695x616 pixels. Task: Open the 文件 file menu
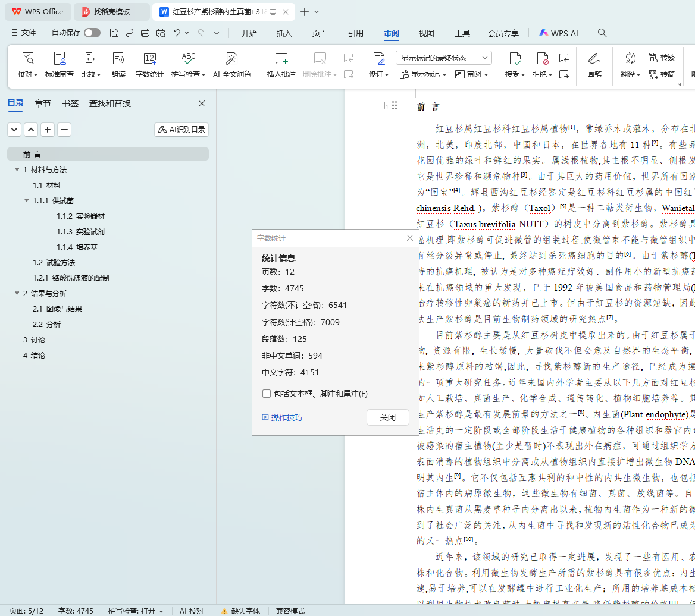[23, 33]
